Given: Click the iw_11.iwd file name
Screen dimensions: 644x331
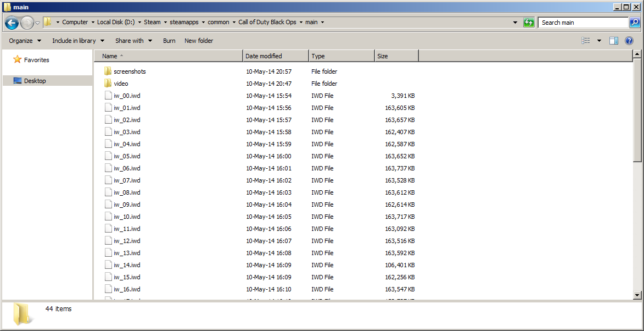Looking at the screenshot, I should pyautogui.click(x=127, y=229).
